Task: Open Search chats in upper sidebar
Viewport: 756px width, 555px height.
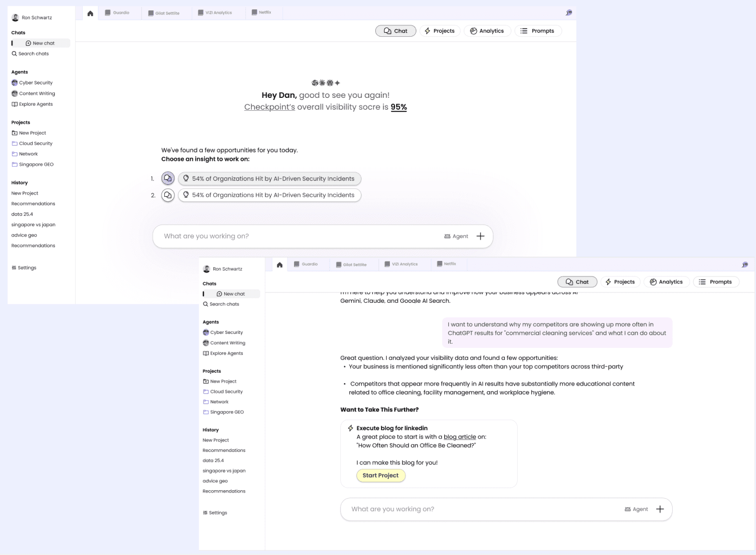Action: (x=30, y=53)
